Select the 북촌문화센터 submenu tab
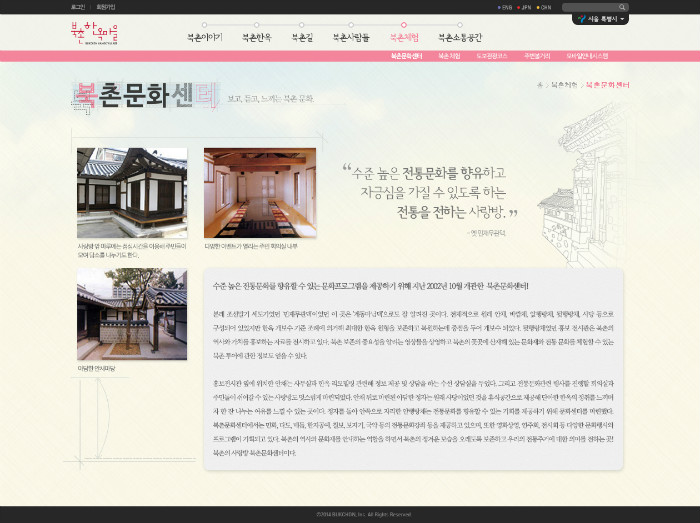Viewport: 700px width, 523px height. click(406, 57)
